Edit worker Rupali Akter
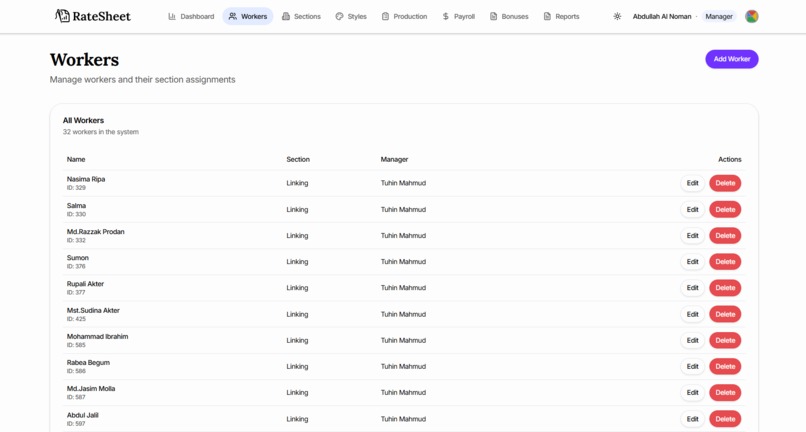Viewport: 806px width, 432px height. click(692, 288)
